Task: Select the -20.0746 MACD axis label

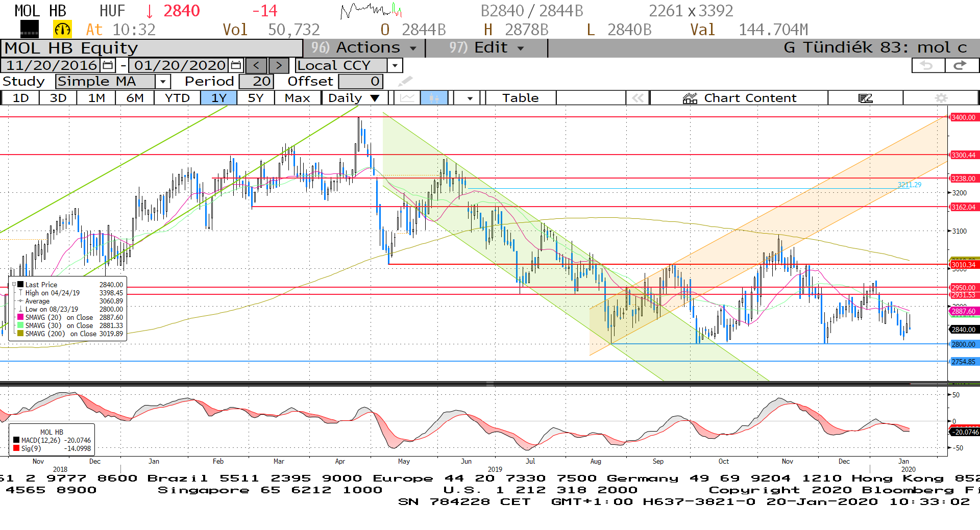Action: [x=964, y=432]
